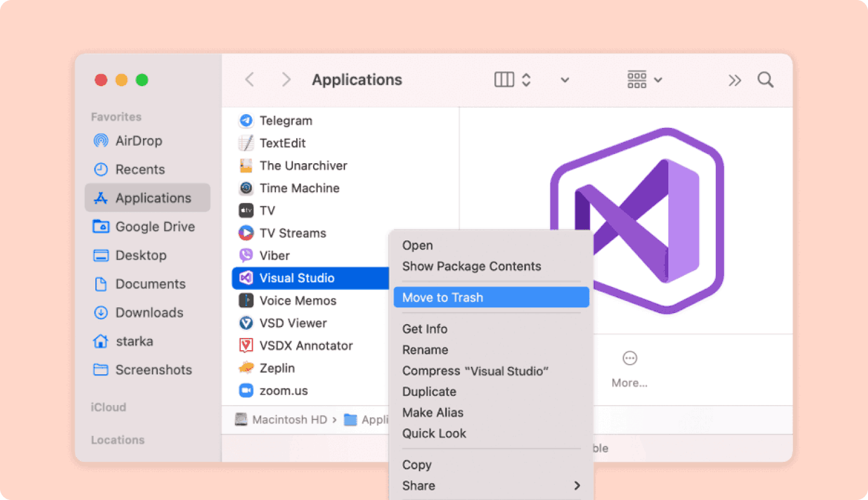Choose Duplicate from context menu

point(491,392)
